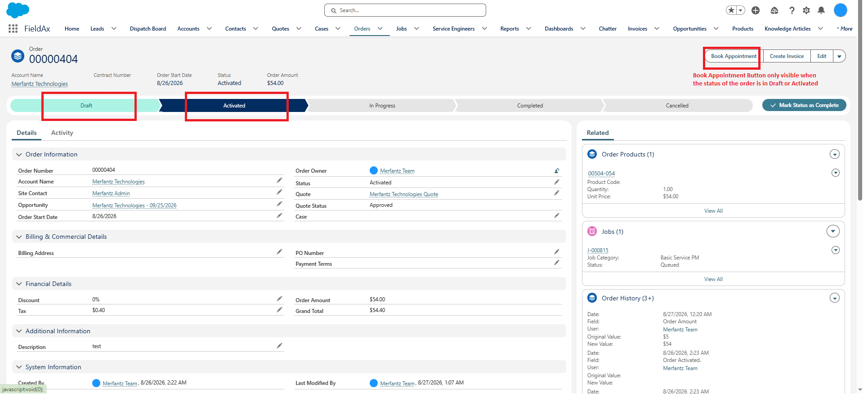868x402 pixels.
Task: Open the help question mark icon
Action: point(792,10)
